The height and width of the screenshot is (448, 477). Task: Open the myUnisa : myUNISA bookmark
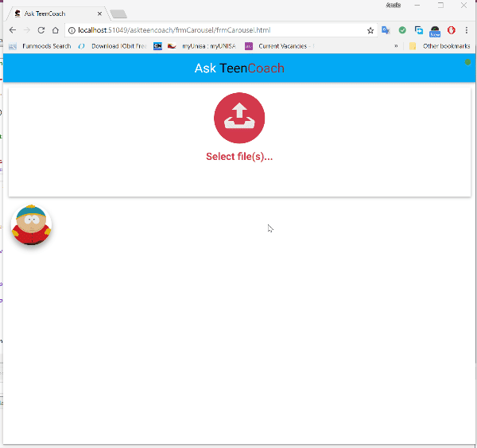(x=208, y=46)
